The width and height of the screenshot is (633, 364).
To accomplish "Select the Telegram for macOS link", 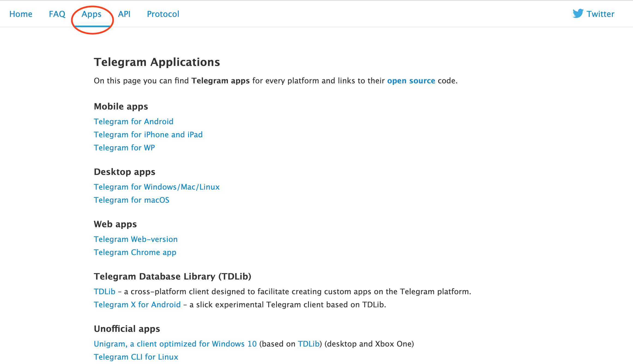I will [x=131, y=200].
